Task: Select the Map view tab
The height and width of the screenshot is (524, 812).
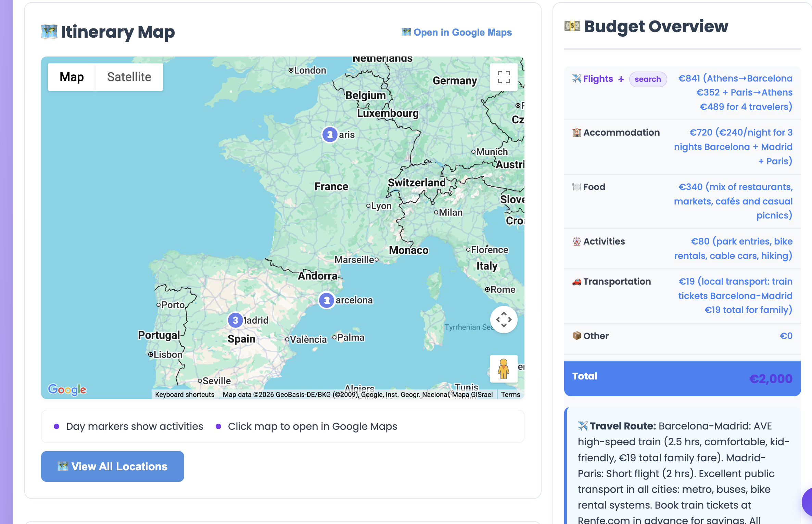Action: 72,77
